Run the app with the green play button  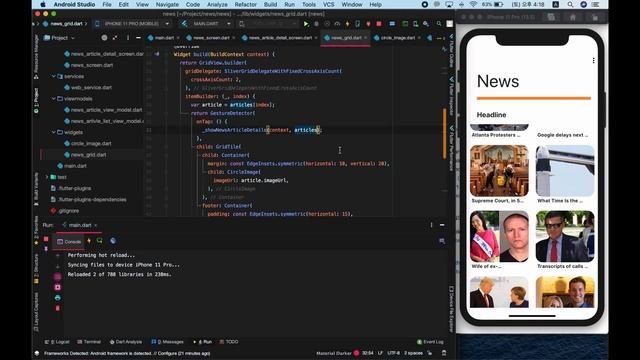(x=306, y=24)
